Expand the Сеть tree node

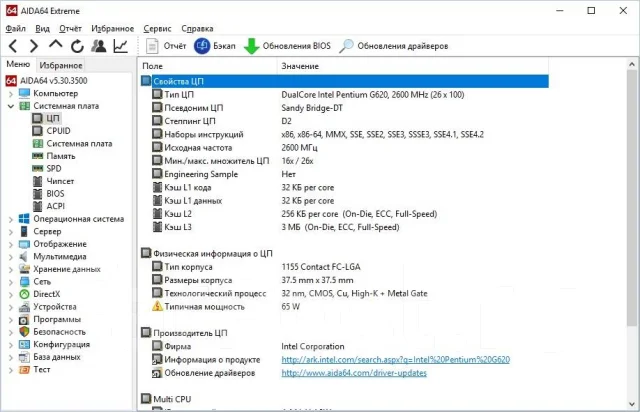click(x=11, y=283)
